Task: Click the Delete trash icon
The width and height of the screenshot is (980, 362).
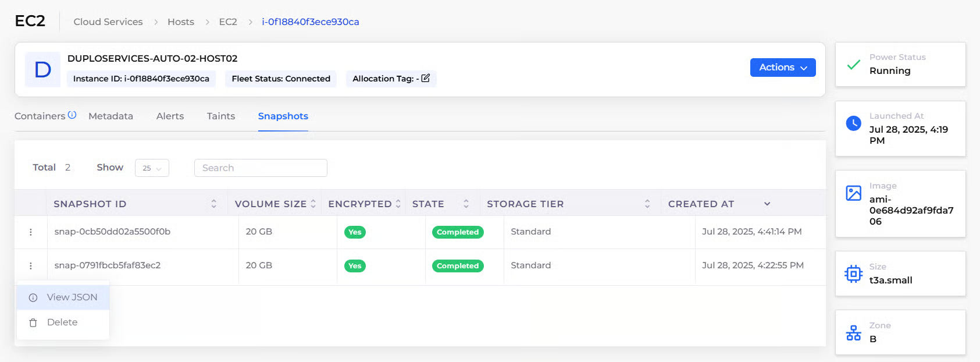Action: pyautogui.click(x=33, y=322)
